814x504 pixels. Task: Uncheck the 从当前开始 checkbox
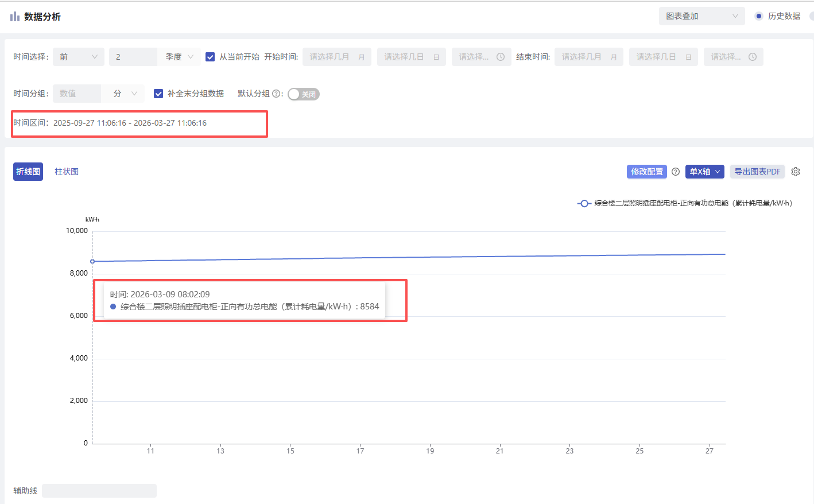point(210,57)
